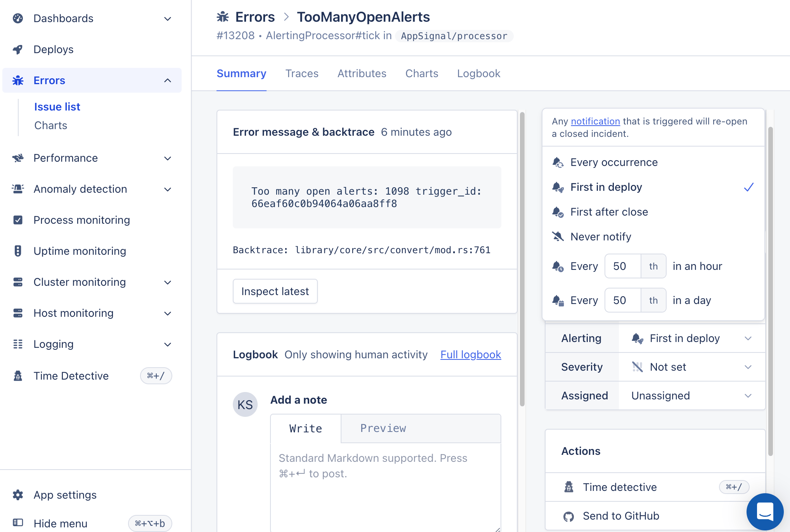Open Issue list under Errors

pos(57,107)
